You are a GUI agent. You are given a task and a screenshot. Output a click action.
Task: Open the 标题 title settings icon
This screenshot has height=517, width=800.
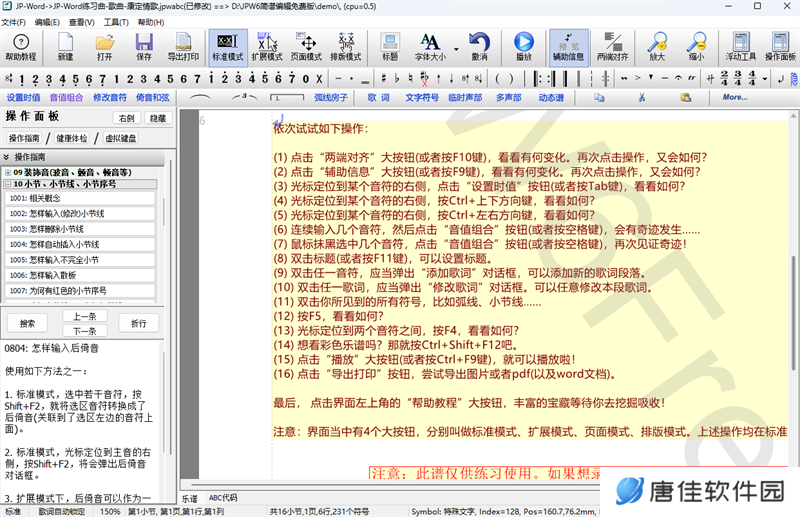click(x=390, y=47)
